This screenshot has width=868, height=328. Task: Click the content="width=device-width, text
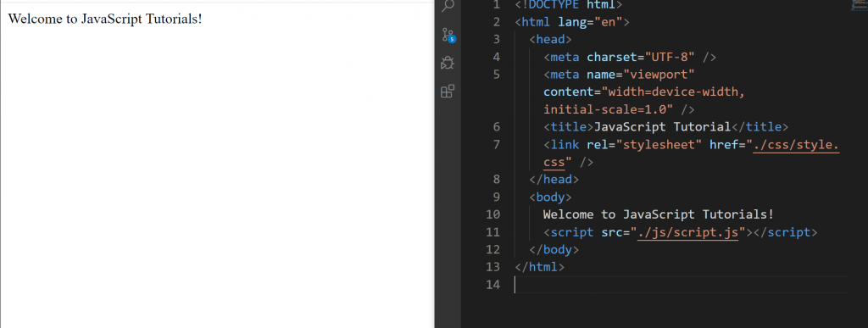click(644, 92)
